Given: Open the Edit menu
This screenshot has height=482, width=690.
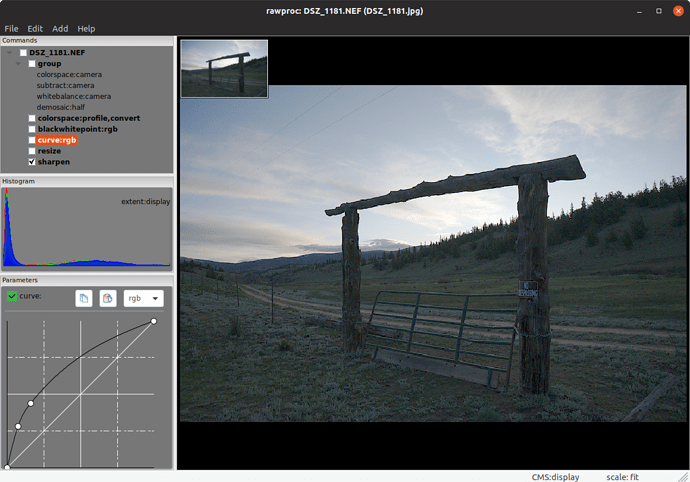Looking at the screenshot, I should tap(35, 29).
